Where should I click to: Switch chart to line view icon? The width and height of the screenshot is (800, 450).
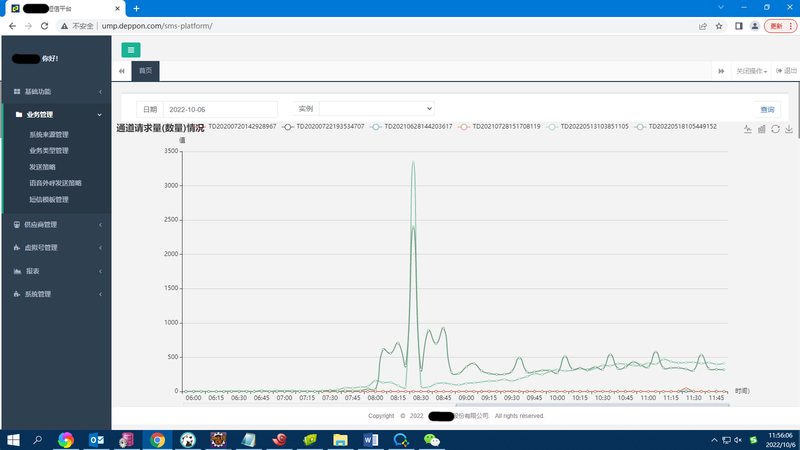747,129
